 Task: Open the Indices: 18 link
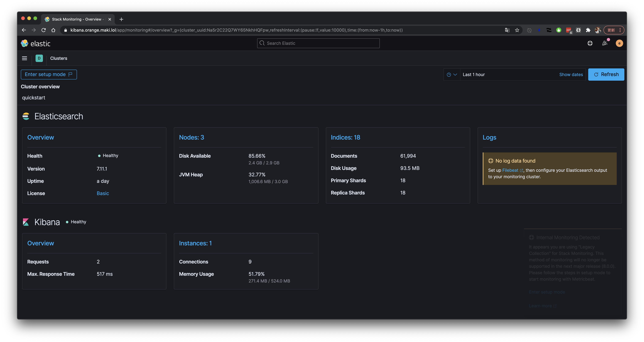tap(345, 137)
